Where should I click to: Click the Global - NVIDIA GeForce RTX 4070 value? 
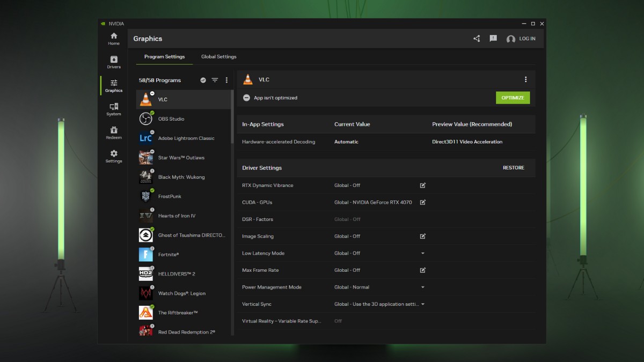[x=373, y=203]
